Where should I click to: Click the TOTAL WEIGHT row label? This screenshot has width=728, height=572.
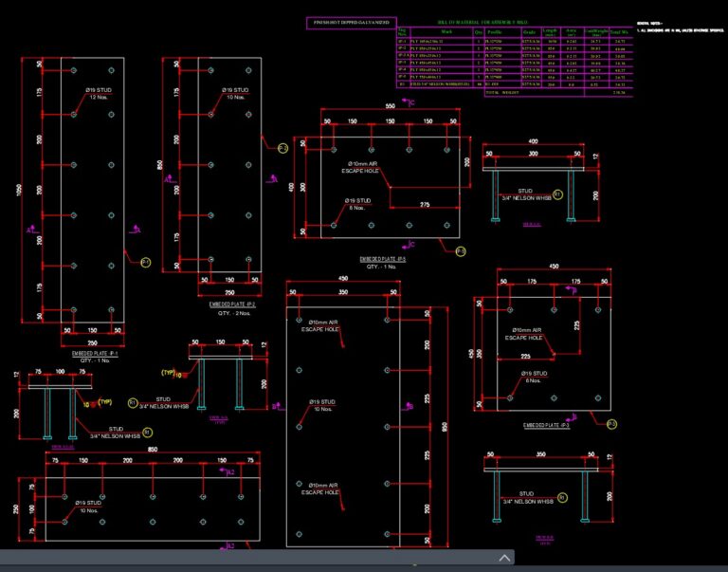pos(501,92)
